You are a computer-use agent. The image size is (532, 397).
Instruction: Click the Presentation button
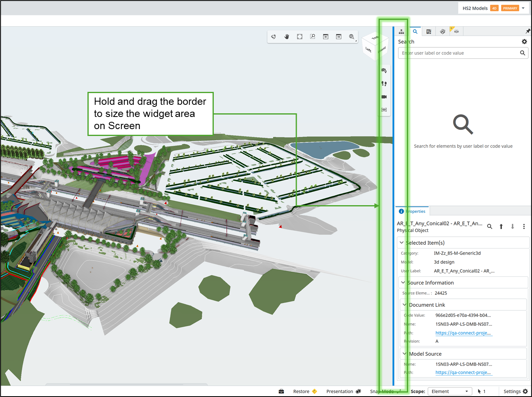(x=343, y=391)
